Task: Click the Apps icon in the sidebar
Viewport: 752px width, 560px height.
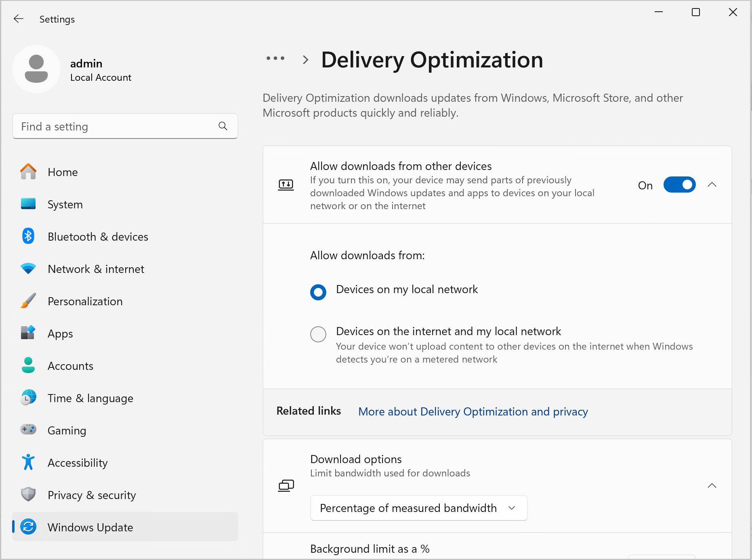Action: tap(28, 333)
